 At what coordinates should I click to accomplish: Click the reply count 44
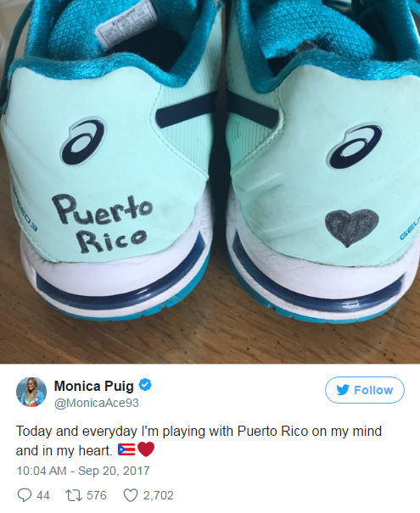click(43, 495)
